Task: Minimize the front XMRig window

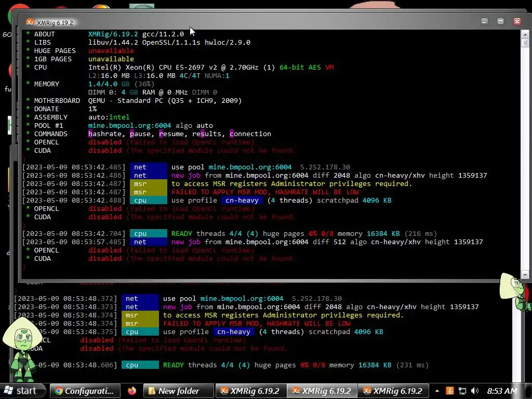Action: 484,21
